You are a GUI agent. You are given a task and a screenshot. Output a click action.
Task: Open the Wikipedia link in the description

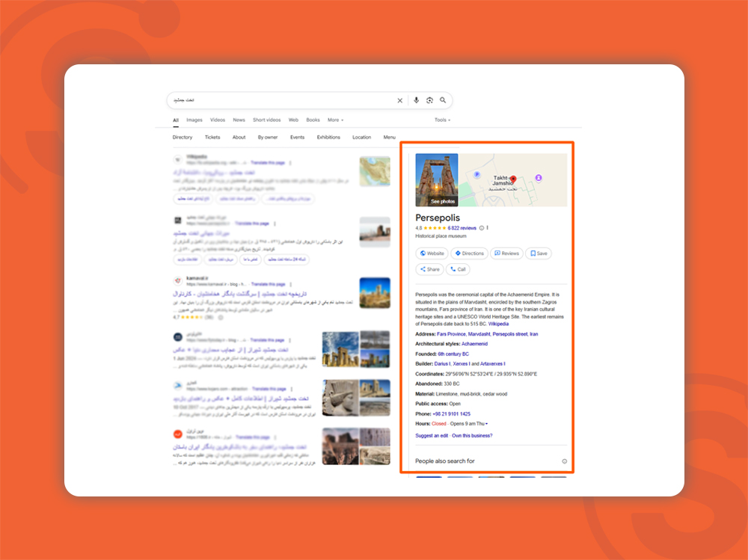(x=498, y=324)
